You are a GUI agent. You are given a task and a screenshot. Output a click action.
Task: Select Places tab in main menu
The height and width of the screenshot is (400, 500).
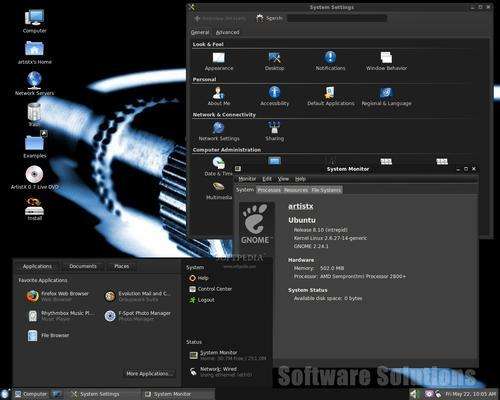(x=121, y=266)
